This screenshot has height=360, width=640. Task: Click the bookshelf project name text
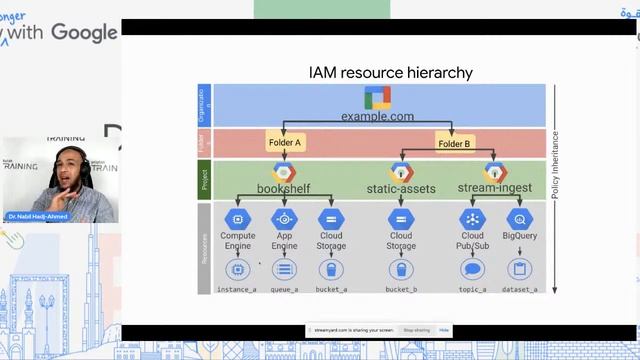284,189
